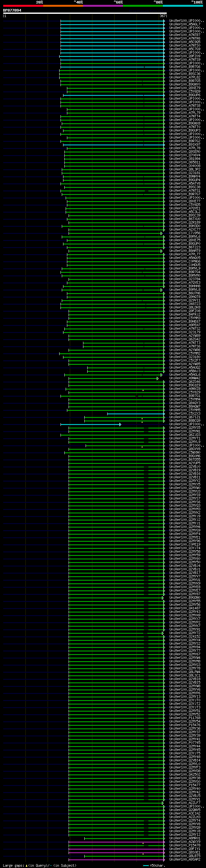Open hit label UniRef100_P15478
This screenshot has width=206, height=868.
pos(185,845)
